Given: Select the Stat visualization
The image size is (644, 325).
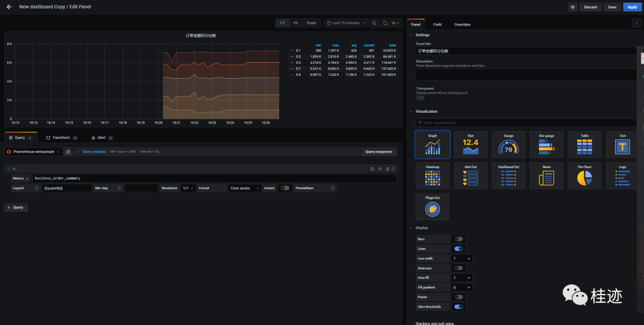Looking at the screenshot, I should 470,145.
